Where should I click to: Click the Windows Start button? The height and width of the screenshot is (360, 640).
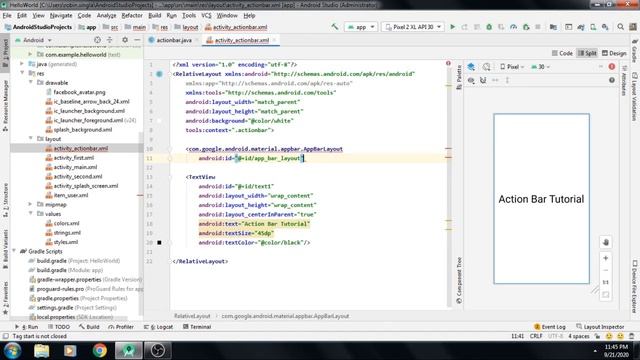coord(12,350)
